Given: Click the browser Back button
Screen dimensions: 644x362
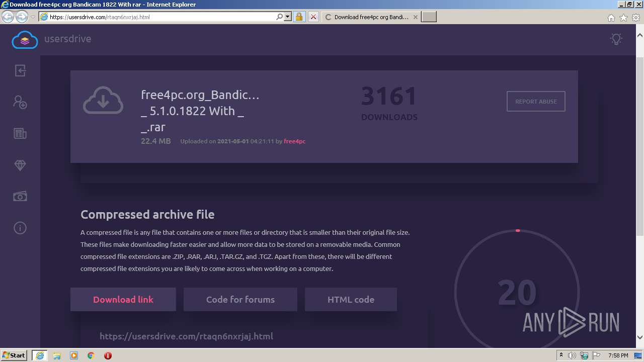Looking at the screenshot, I should (8, 17).
